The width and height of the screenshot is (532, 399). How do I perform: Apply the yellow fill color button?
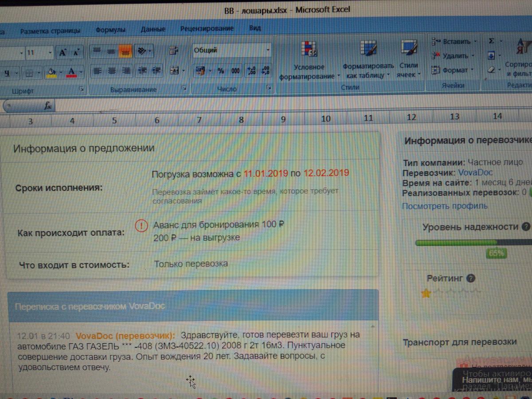[x=51, y=72]
